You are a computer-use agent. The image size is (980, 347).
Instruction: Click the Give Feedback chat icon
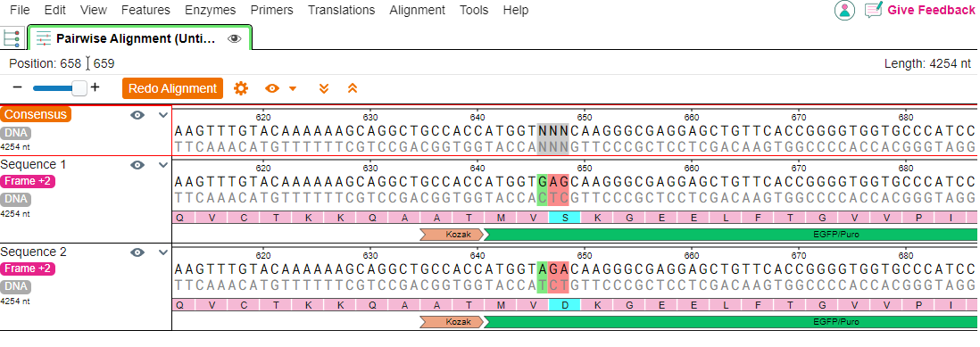click(x=873, y=10)
